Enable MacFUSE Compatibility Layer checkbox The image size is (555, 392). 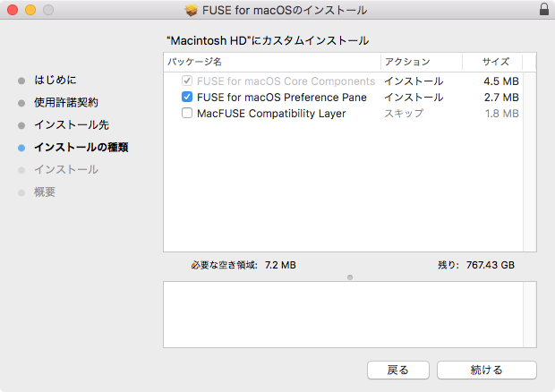point(187,113)
